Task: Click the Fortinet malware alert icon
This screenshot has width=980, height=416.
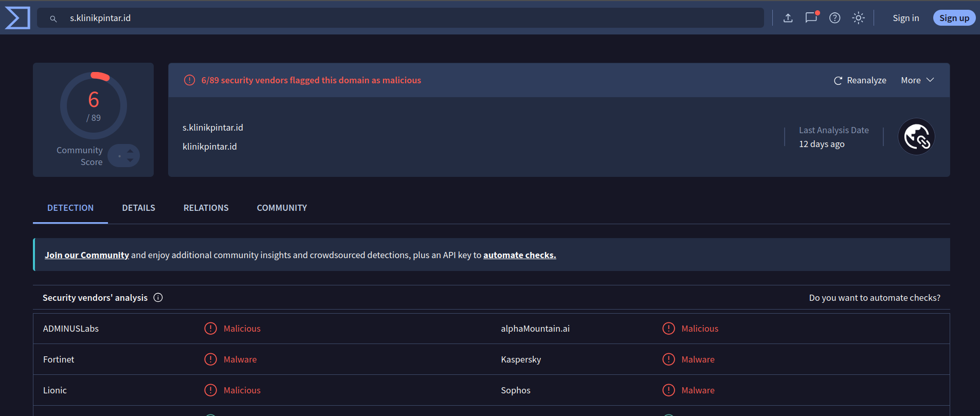Action: 211,359
